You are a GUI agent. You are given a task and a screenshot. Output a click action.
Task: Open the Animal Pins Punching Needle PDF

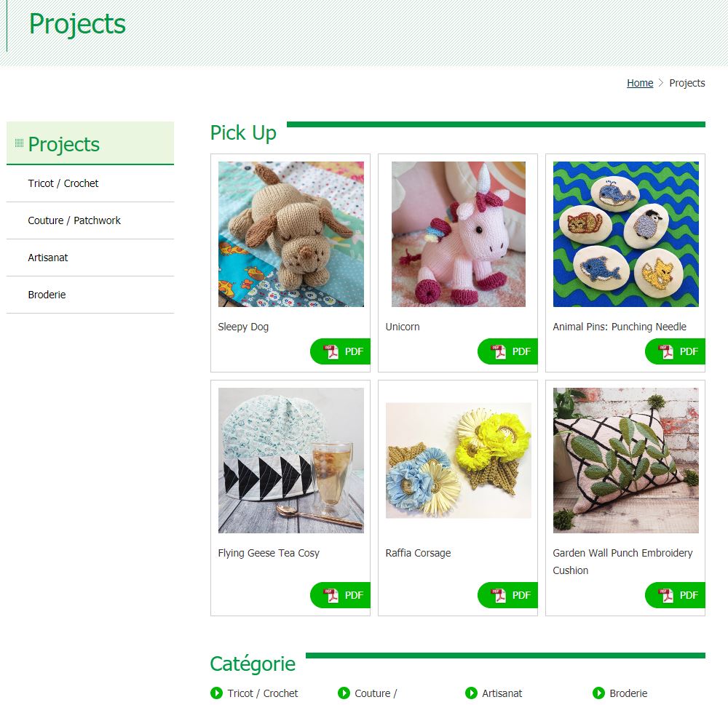[x=675, y=351]
